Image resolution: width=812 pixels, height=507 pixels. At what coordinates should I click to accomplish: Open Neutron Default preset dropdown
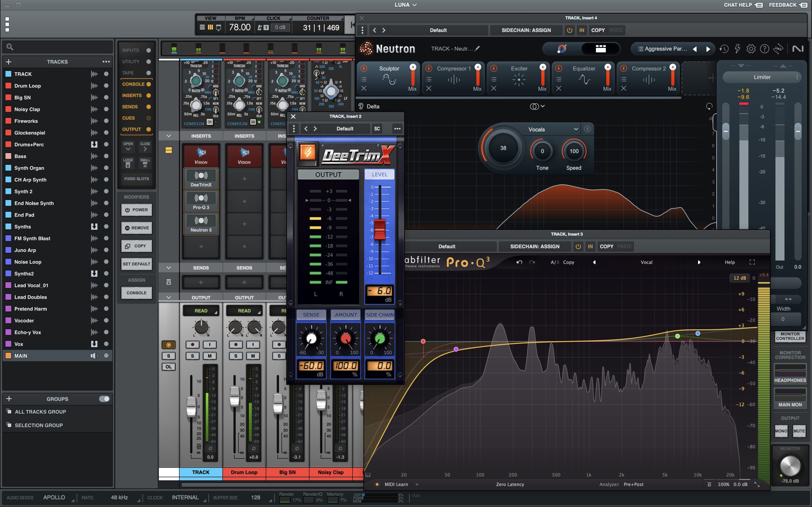pyautogui.click(x=438, y=30)
